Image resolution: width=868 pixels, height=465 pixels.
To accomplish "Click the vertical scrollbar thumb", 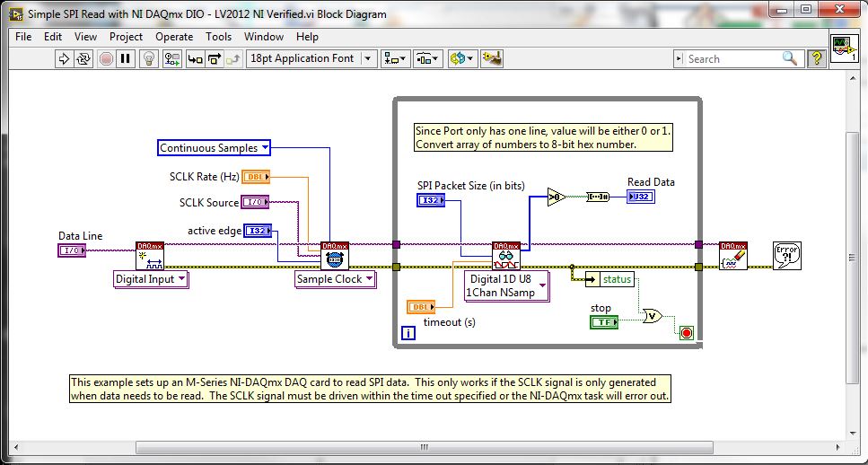I will [853, 257].
